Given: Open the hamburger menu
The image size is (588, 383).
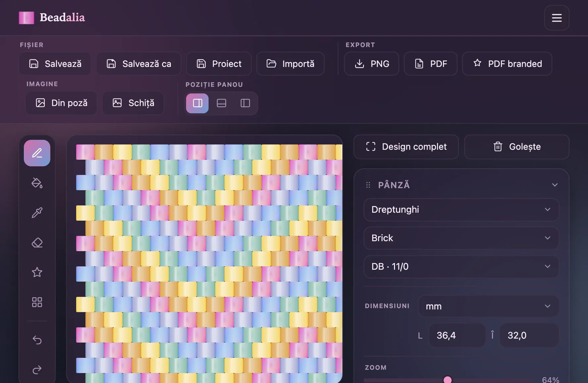Looking at the screenshot, I should pyautogui.click(x=557, y=18).
